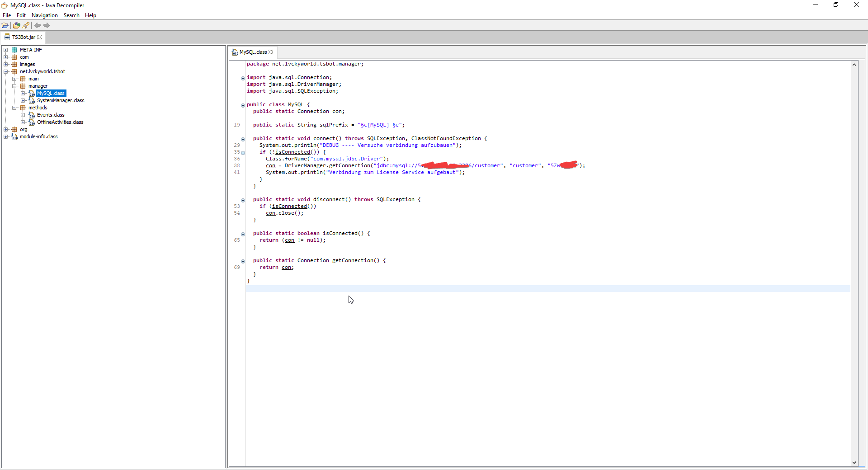
Task: Click the editor scrollbar down arrow
Action: (854, 462)
